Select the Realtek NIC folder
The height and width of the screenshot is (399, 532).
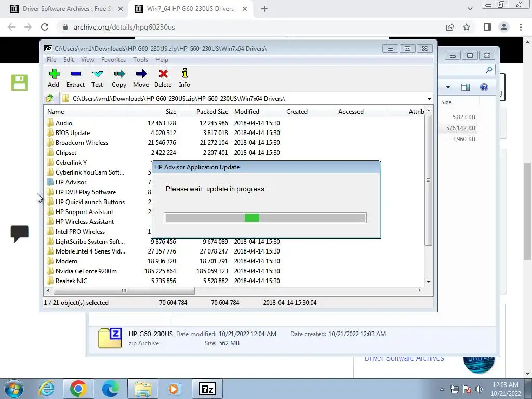click(x=71, y=281)
